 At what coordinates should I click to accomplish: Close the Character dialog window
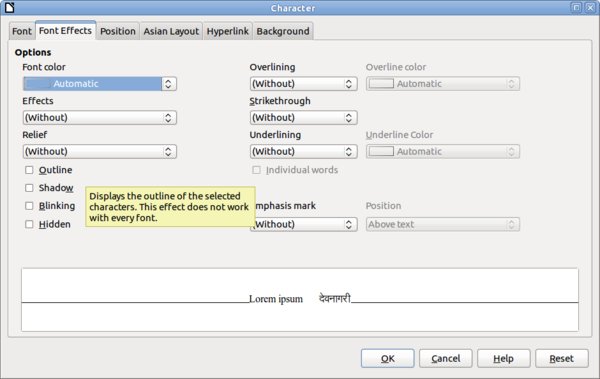[590, 7]
